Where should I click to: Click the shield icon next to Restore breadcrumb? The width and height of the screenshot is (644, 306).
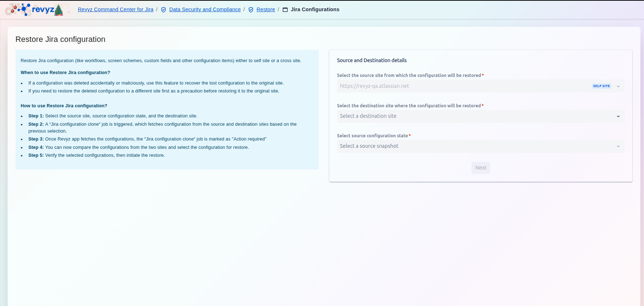click(251, 10)
